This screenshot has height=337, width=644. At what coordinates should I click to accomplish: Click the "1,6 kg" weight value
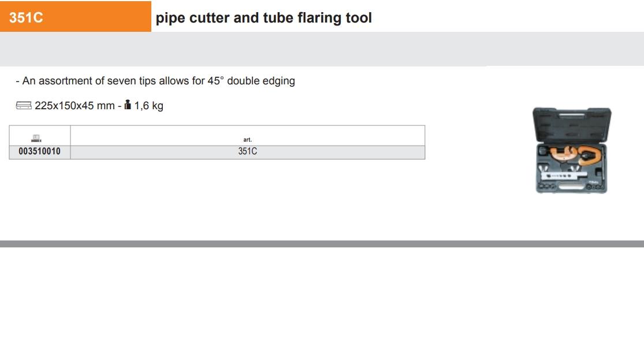pos(149,106)
